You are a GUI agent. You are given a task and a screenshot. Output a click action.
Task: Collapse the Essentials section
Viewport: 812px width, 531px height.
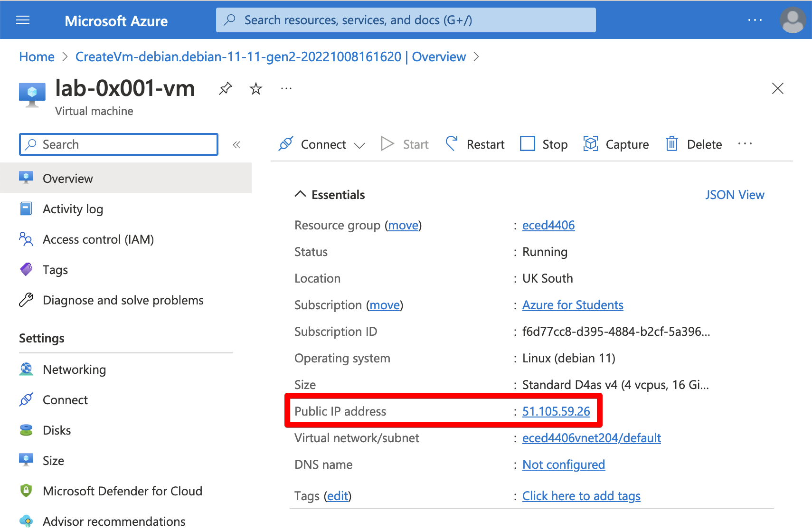coord(300,194)
